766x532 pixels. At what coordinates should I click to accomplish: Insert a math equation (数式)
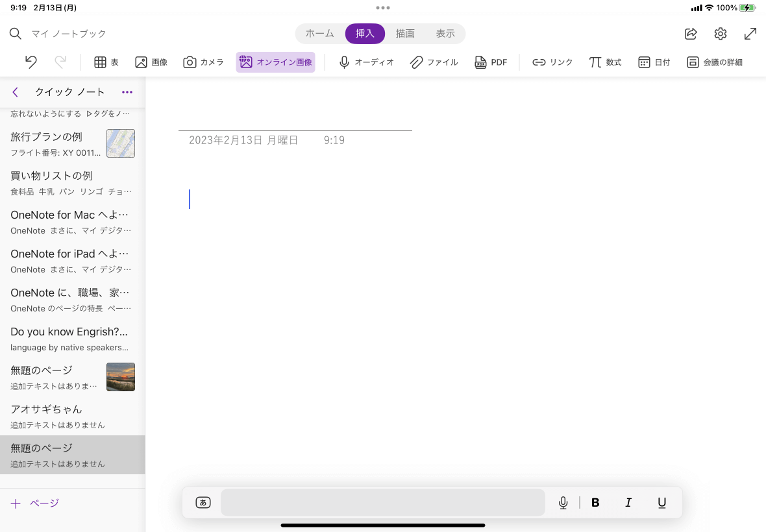point(605,62)
